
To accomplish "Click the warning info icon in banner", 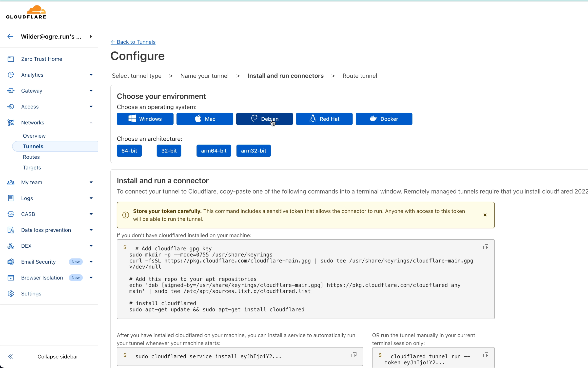I will 126,215.
